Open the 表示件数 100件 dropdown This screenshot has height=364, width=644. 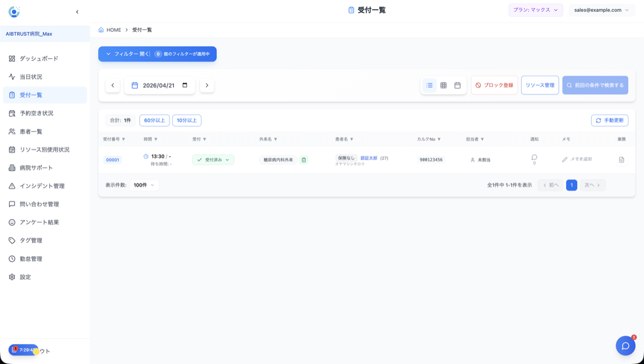[144, 185]
